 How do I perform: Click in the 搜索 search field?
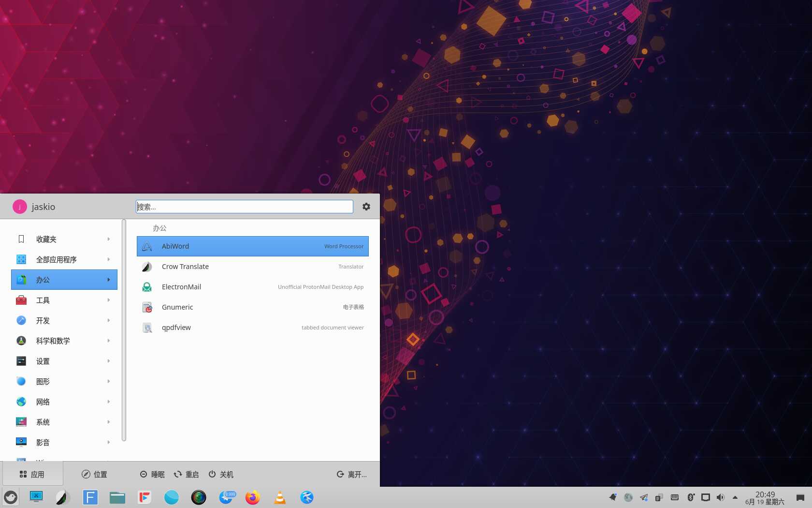tap(245, 207)
